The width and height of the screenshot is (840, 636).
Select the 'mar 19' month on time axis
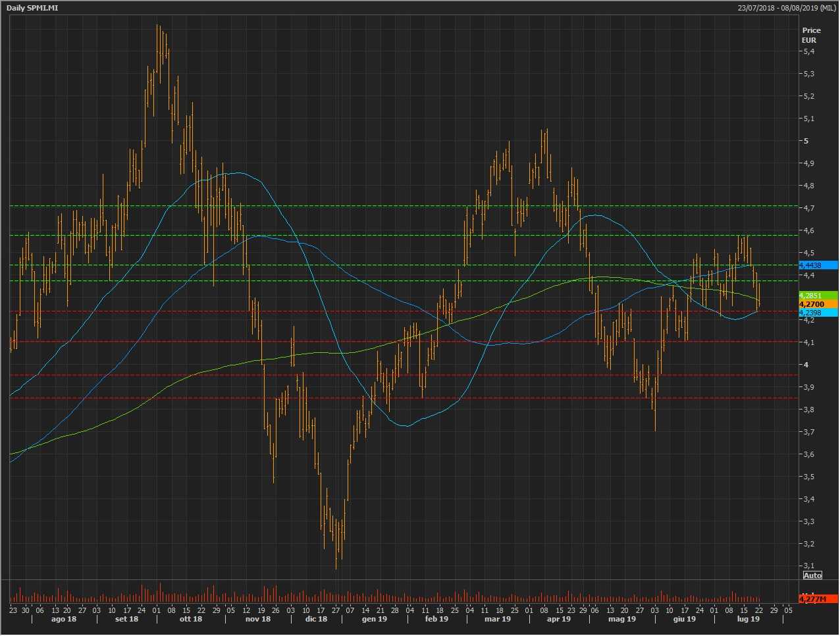[x=498, y=619]
